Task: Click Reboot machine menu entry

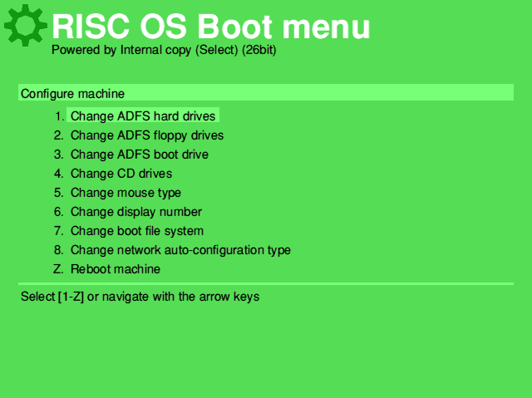Action: (115, 269)
